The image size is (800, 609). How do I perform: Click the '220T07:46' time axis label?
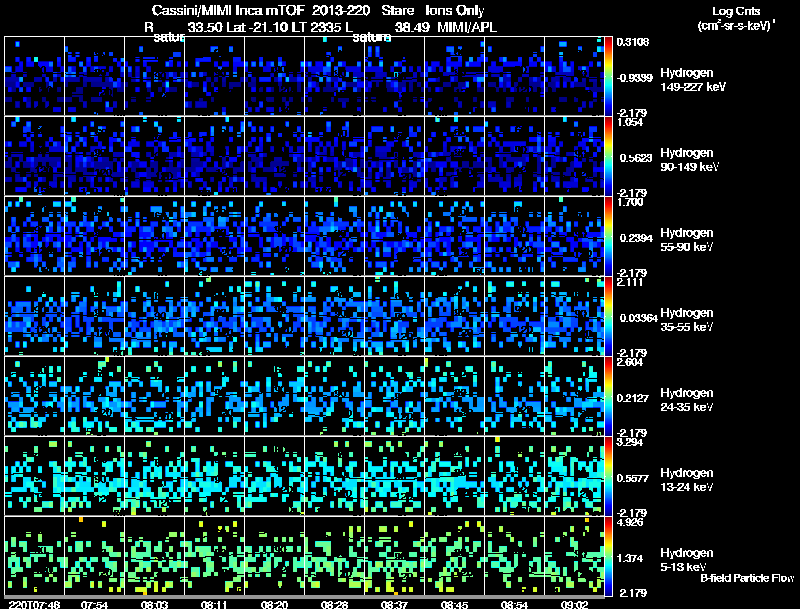click(35, 604)
